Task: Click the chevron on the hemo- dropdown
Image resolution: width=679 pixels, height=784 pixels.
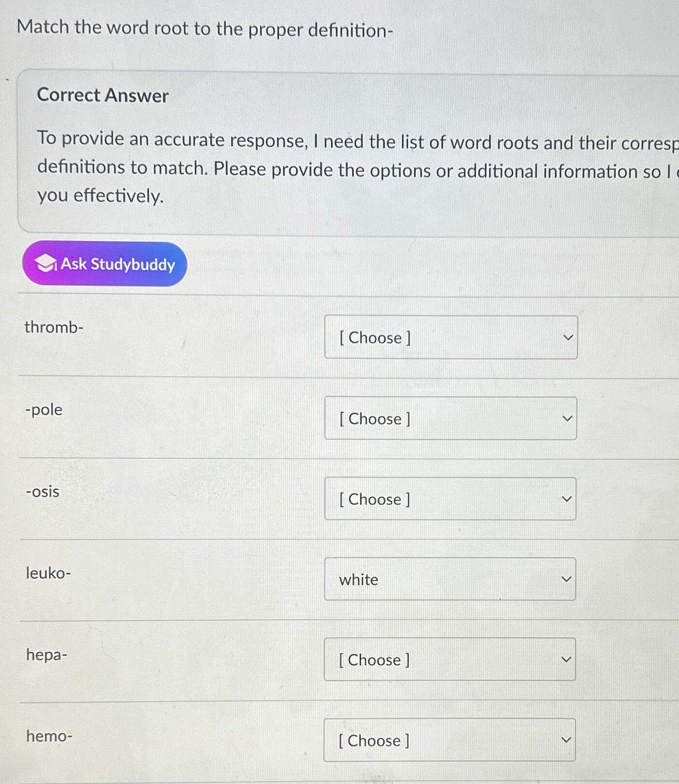Action: [567, 740]
